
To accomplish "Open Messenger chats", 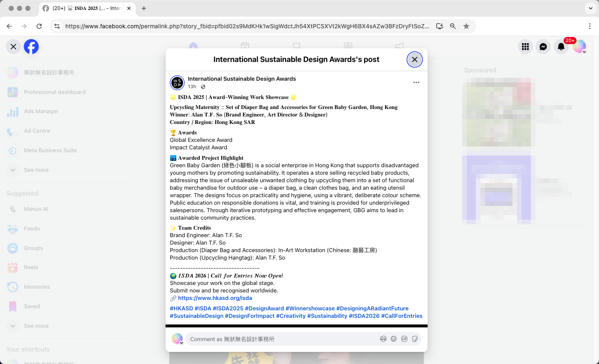I will coord(543,47).
